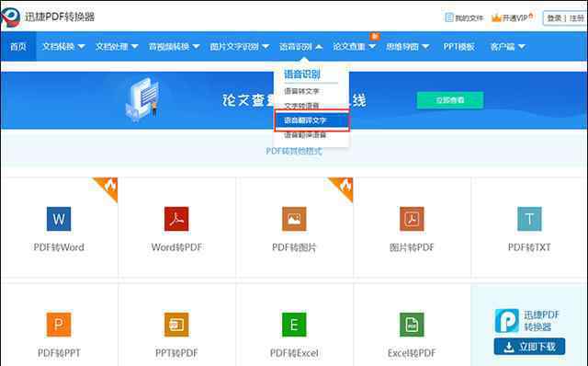Select the PDF转TXT icon
Screen dimensions: 588x366
[x=529, y=219]
